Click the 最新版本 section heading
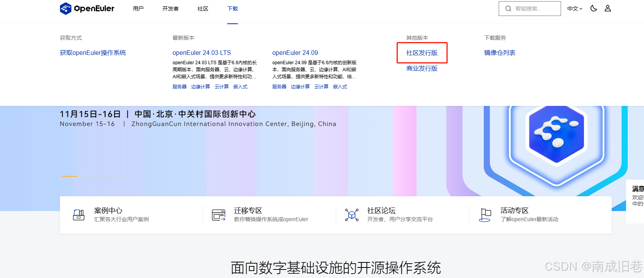This screenshot has width=644, height=278. (x=183, y=38)
